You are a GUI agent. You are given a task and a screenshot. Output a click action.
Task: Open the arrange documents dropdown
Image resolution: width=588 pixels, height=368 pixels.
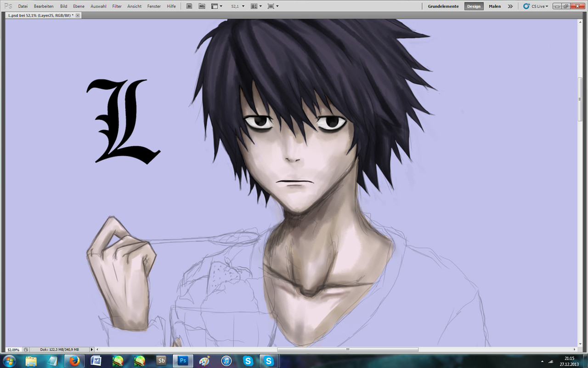(256, 6)
